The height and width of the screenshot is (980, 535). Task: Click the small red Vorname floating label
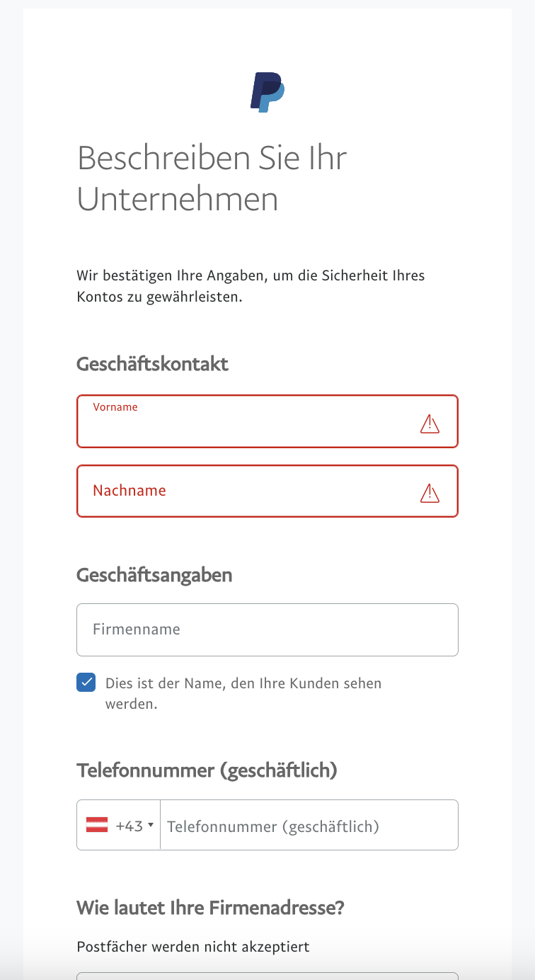click(115, 407)
